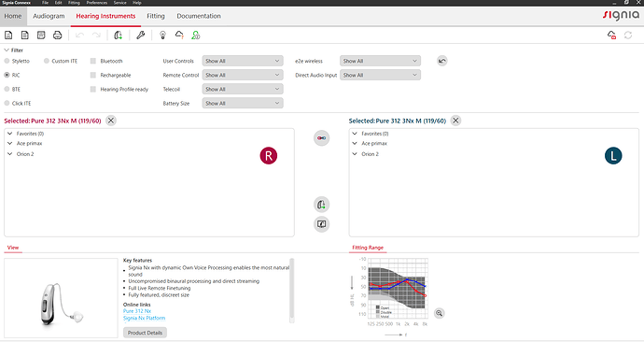
Task: Switch to the Audiogram tab
Action: tap(49, 16)
